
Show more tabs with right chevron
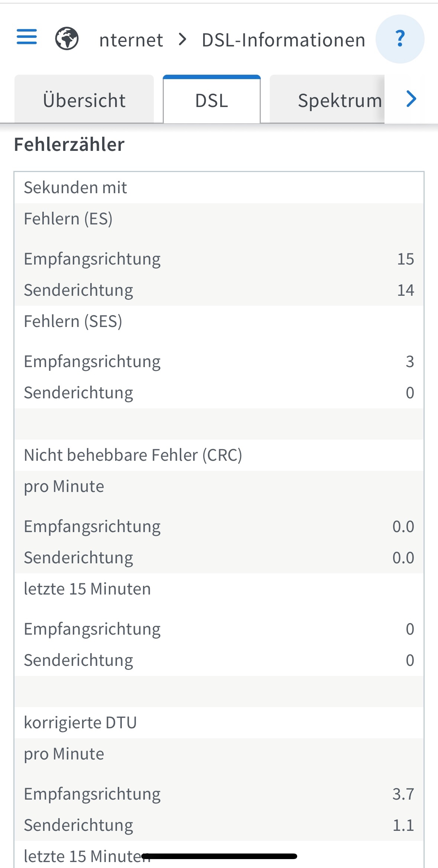411,99
